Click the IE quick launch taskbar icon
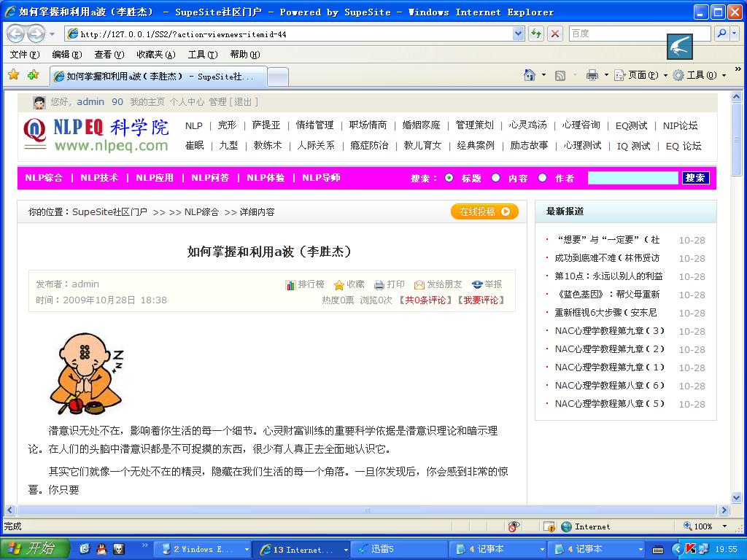Screen dimensions: 747x560 coord(85,549)
